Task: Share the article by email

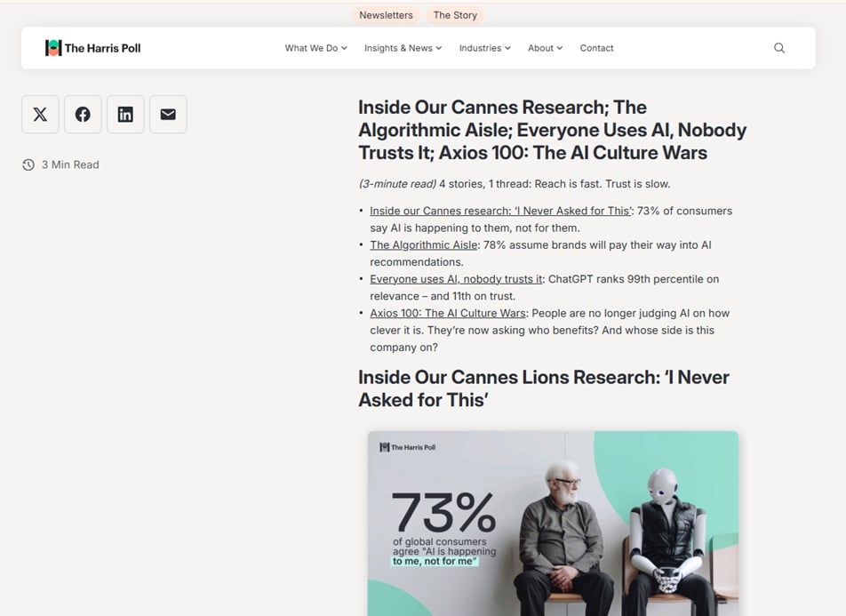Action: pyautogui.click(x=168, y=115)
